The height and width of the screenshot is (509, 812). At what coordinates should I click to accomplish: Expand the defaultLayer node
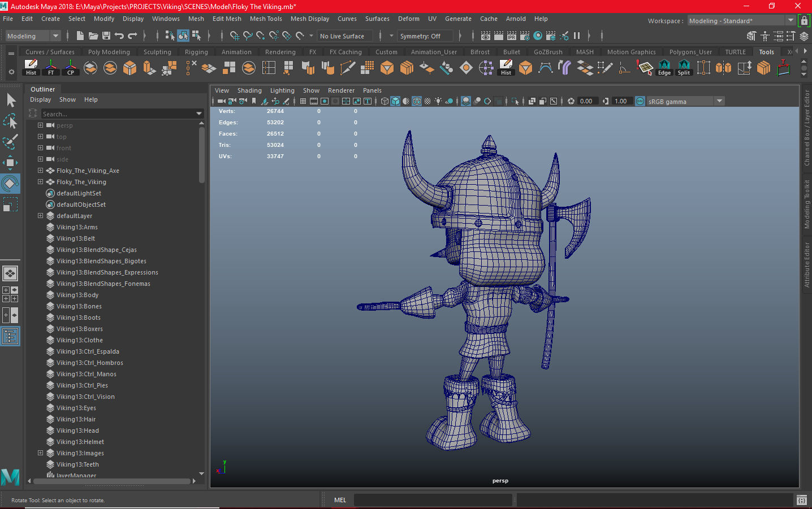click(x=40, y=215)
